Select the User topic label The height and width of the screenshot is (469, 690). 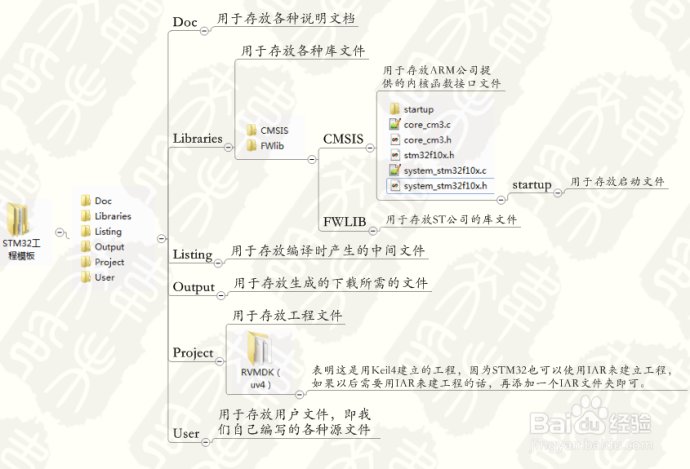point(186,433)
